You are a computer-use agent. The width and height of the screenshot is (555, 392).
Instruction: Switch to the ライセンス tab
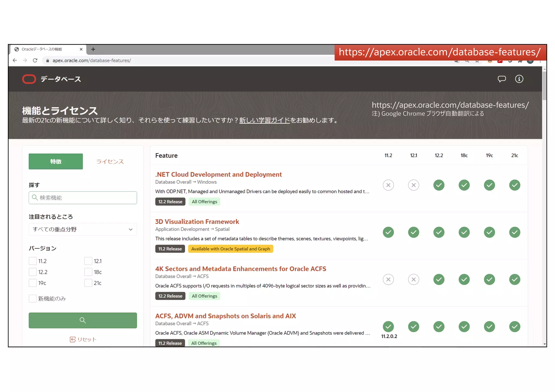click(x=110, y=161)
